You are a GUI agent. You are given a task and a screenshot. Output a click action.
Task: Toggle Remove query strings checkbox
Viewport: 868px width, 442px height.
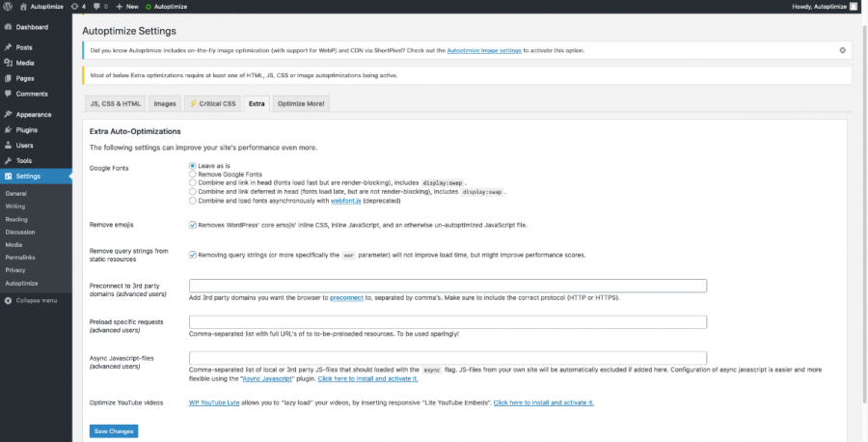193,255
